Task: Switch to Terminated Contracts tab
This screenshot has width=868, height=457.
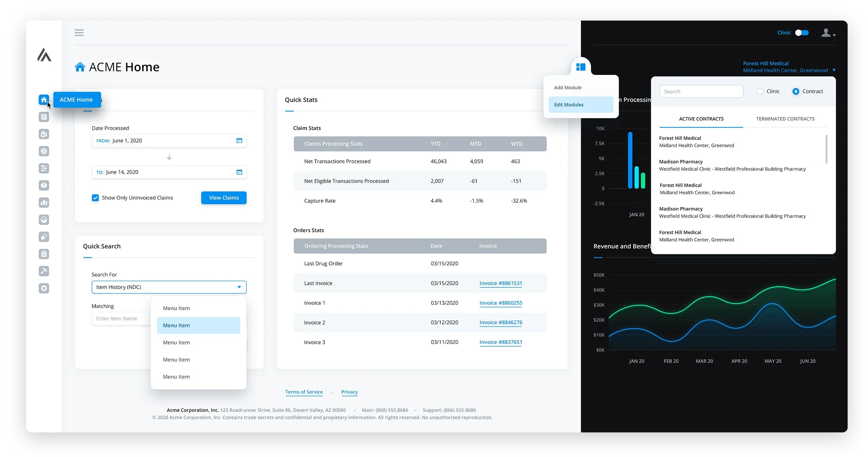Action: (x=785, y=119)
